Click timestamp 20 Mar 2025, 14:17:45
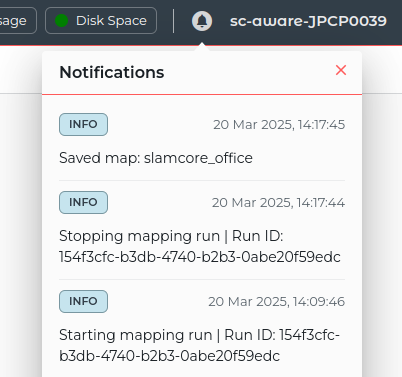Image resolution: width=402 pixels, height=377 pixels. pyautogui.click(x=279, y=125)
